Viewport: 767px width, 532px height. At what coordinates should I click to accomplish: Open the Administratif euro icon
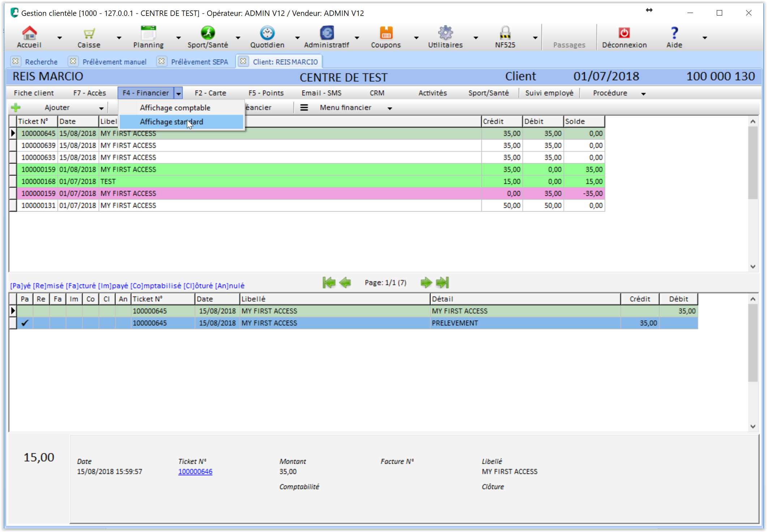(327, 33)
